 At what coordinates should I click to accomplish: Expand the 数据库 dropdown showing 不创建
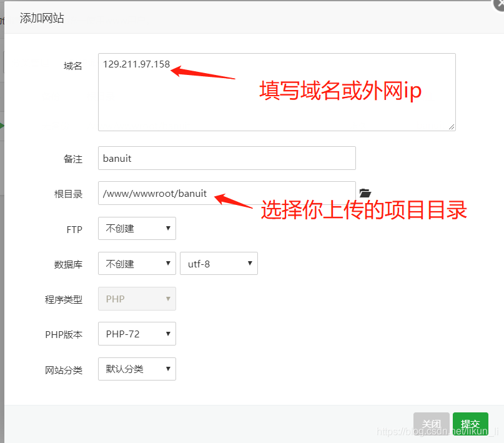pyautogui.click(x=137, y=264)
